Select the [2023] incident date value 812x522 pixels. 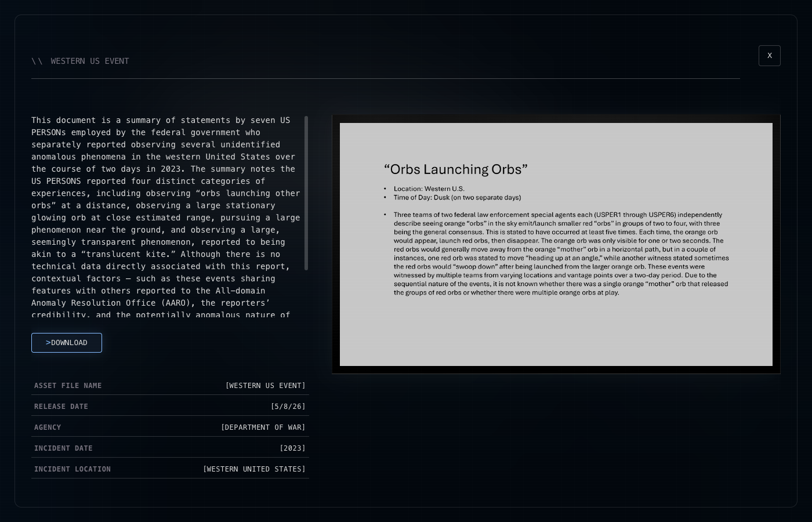coord(292,448)
